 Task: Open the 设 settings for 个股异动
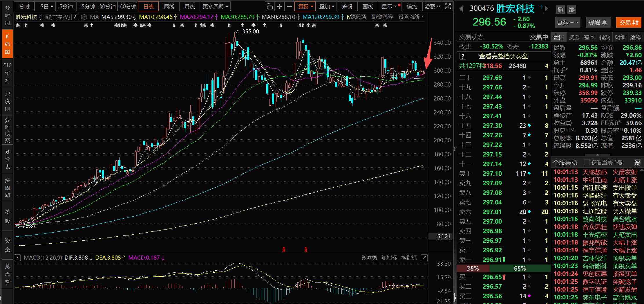point(637,163)
